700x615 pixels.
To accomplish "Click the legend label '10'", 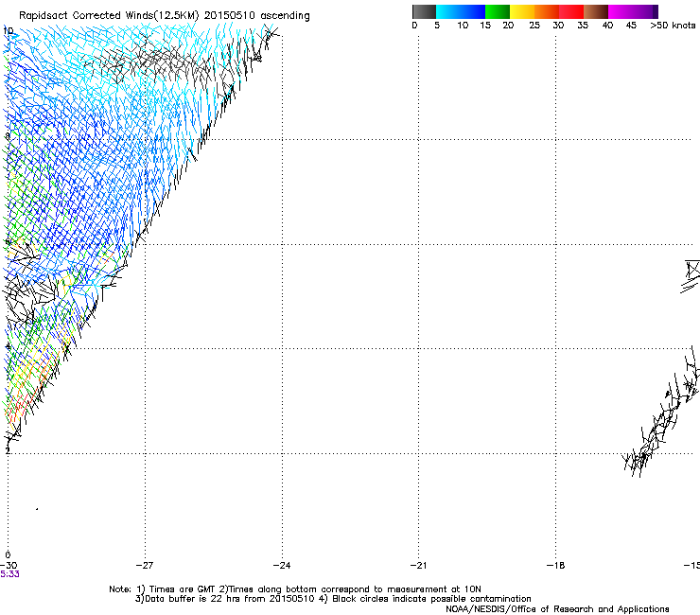I will 463,26.
